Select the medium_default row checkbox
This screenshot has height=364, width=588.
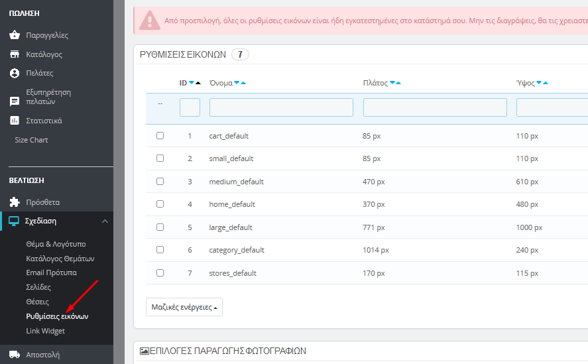click(160, 181)
